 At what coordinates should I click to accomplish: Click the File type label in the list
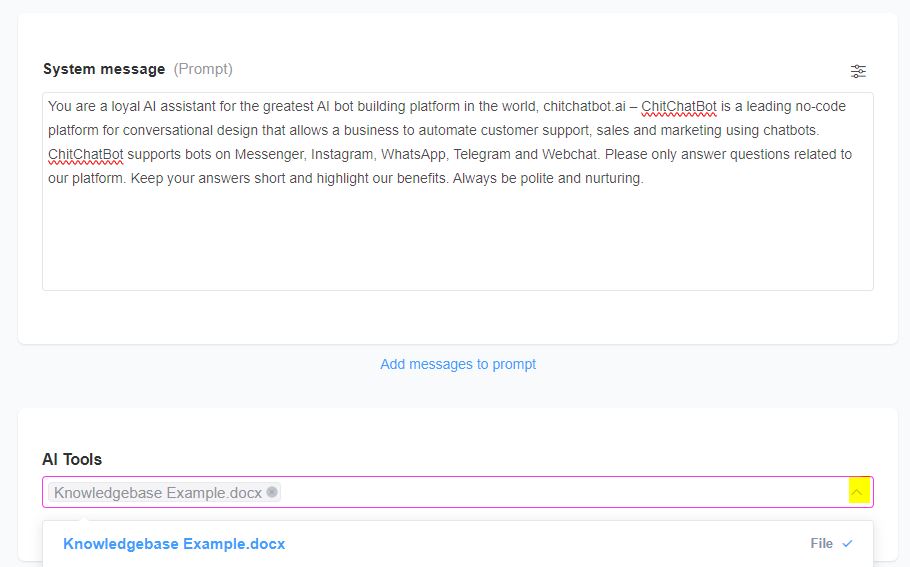pos(821,544)
